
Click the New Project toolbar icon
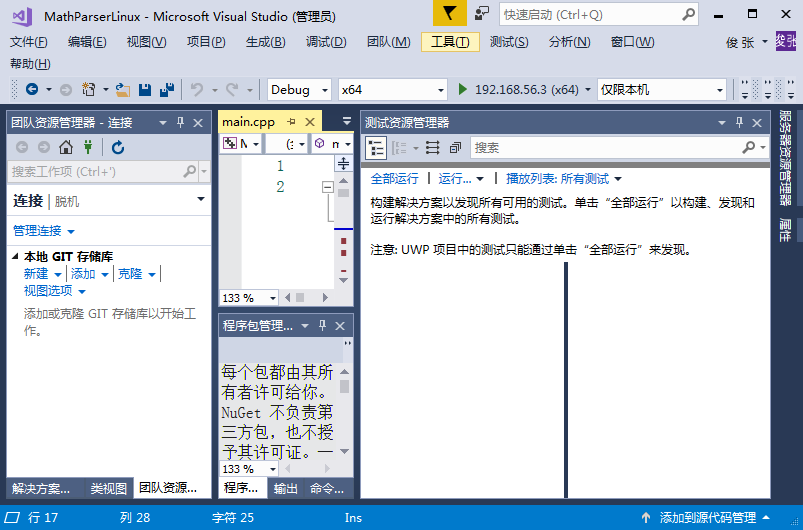pyautogui.click(x=89, y=90)
